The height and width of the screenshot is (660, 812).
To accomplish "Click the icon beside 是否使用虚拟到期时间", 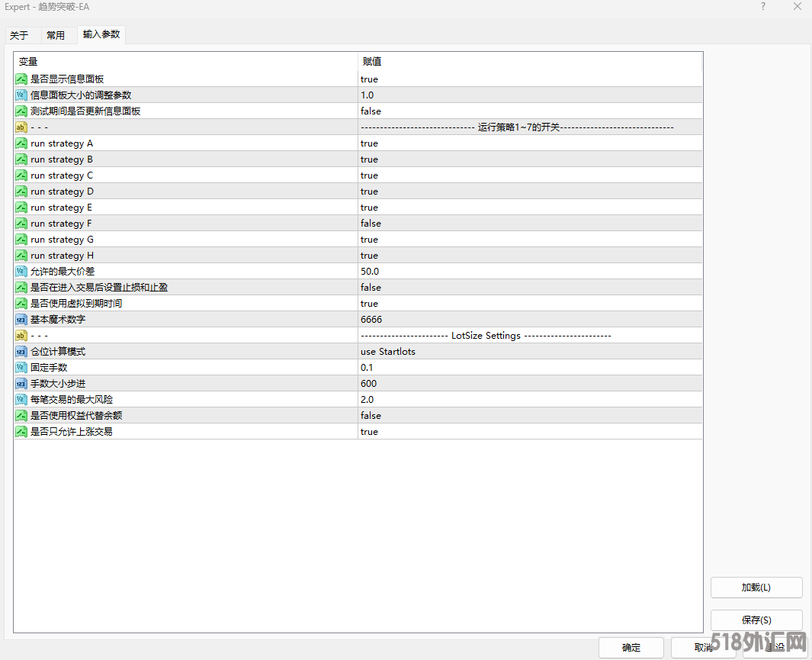I will (21, 304).
